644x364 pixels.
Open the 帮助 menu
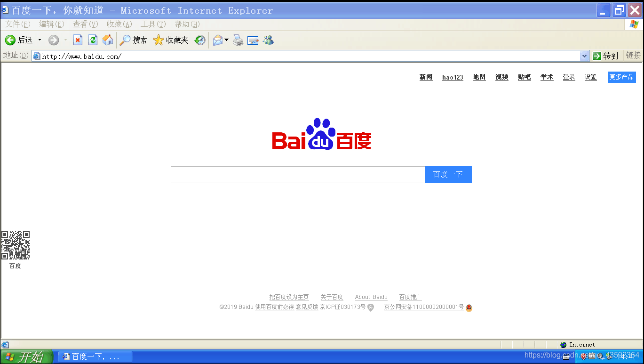click(187, 24)
